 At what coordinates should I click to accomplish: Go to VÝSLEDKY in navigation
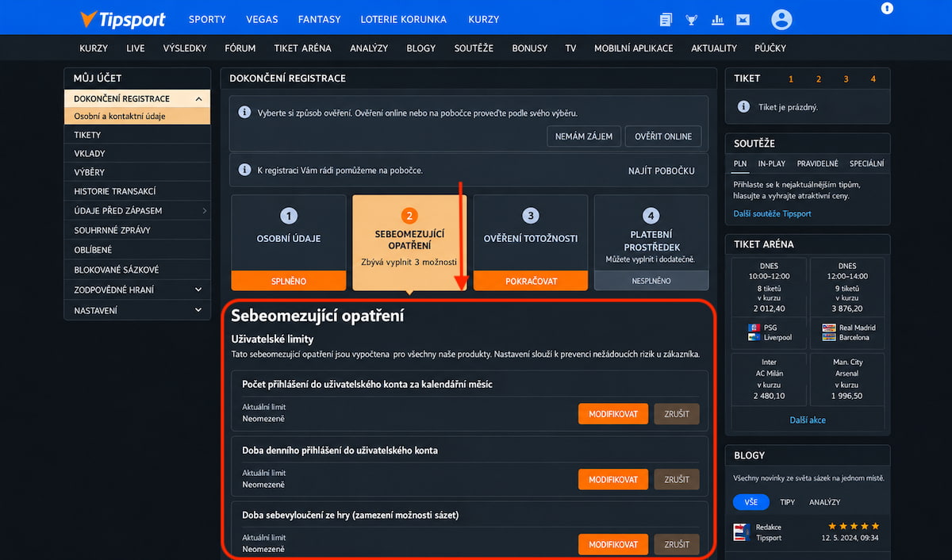point(185,48)
